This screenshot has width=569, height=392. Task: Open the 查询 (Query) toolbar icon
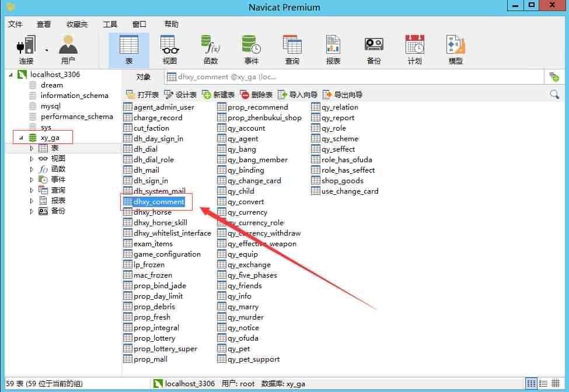pos(292,50)
